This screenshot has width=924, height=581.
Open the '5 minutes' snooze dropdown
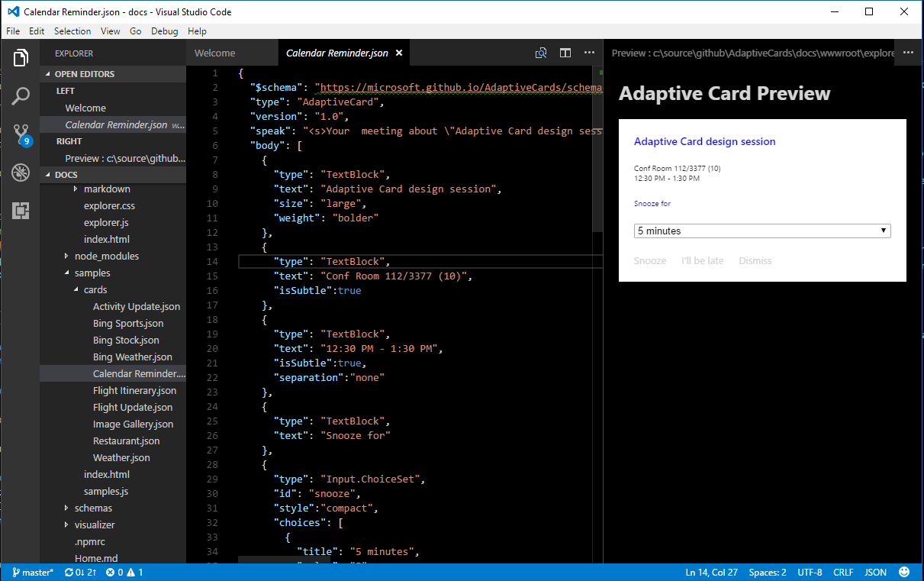coord(762,231)
